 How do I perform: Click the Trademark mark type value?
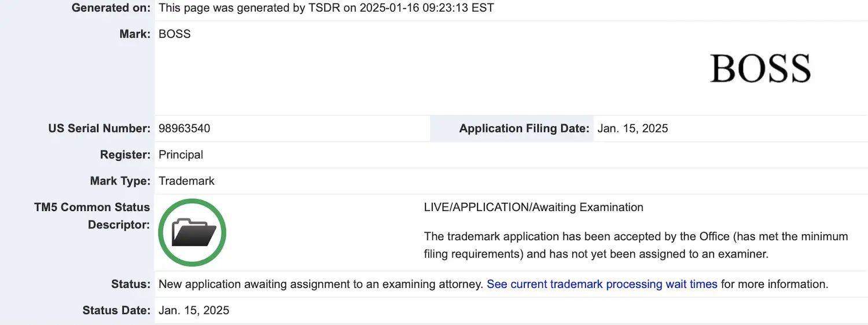pos(186,181)
